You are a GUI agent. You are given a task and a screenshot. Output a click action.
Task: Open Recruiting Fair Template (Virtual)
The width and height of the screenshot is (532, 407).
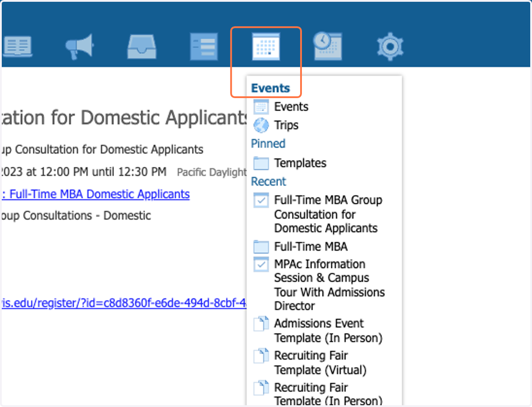pos(321,363)
